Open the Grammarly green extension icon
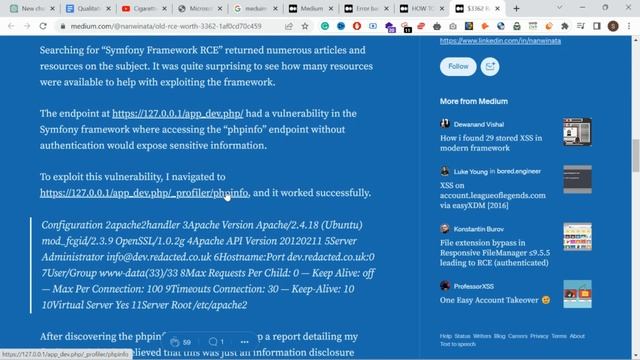The width and height of the screenshot is (640, 360). pos(325,26)
